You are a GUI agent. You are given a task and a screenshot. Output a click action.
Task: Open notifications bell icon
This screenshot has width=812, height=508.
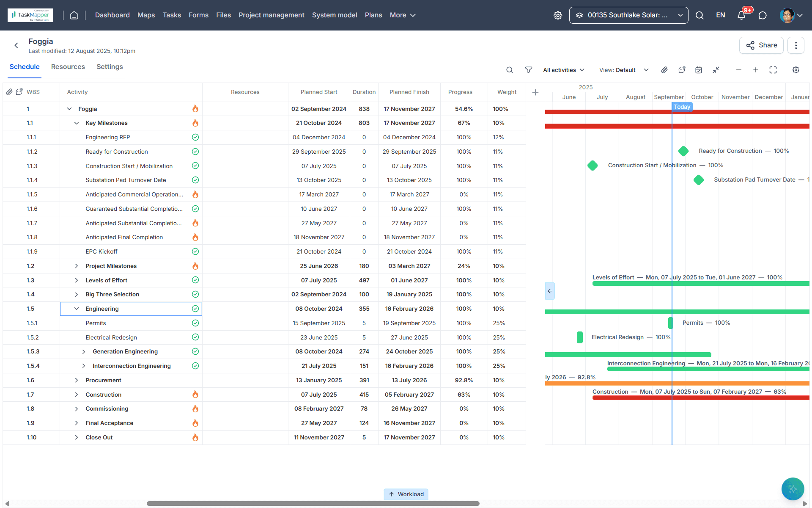click(741, 15)
